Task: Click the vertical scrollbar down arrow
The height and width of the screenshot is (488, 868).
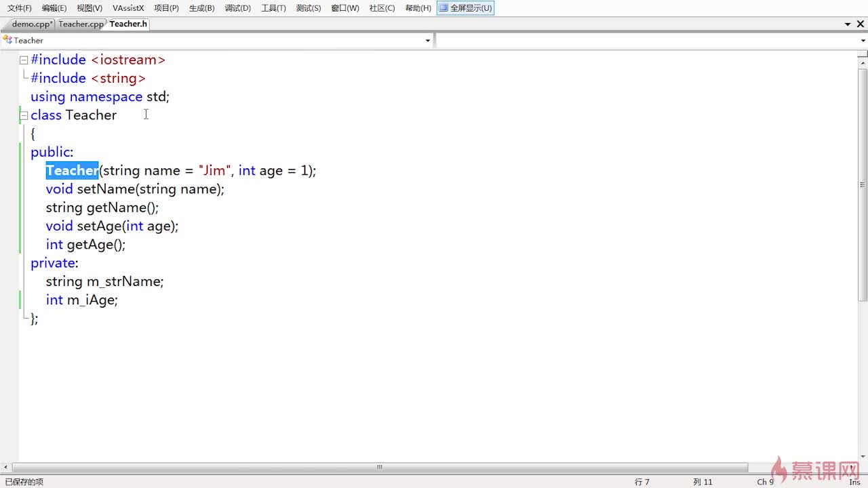Action: 863,456
